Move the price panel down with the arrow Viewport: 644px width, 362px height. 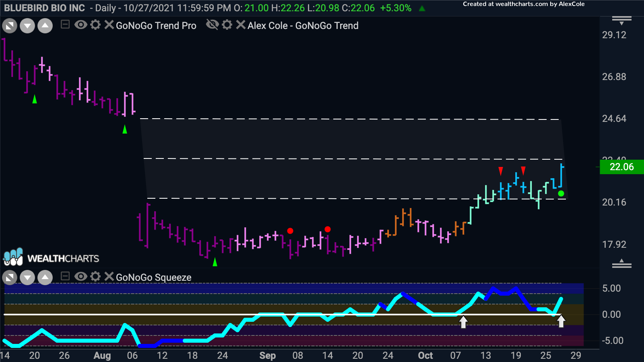point(27,27)
